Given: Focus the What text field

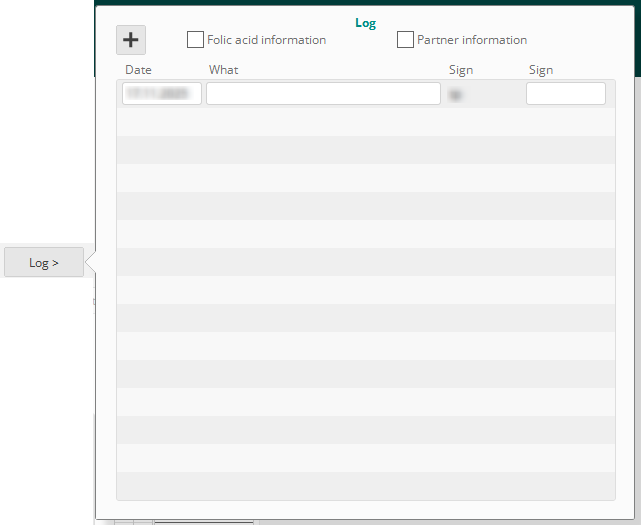Looking at the screenshot, I should click(x=323, y=93).
